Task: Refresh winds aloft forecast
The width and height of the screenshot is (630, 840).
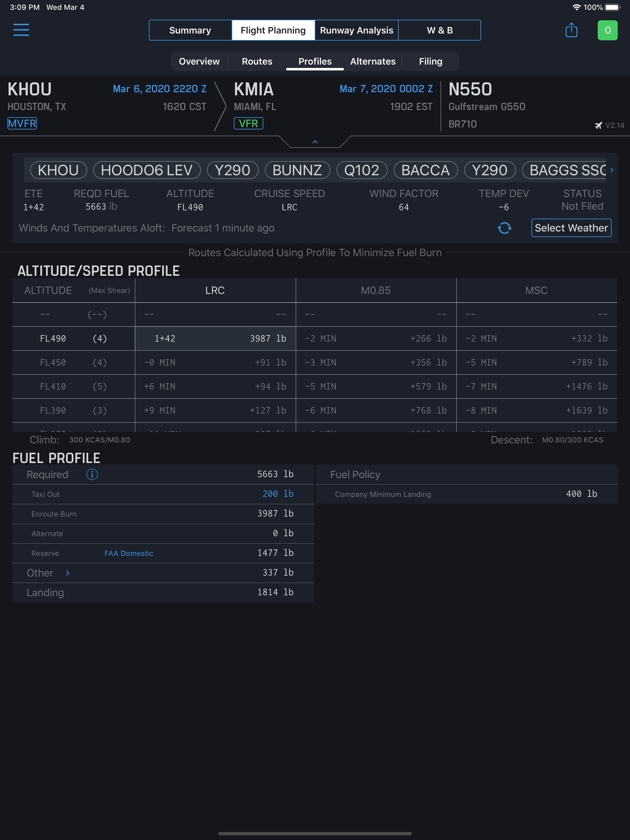Action: click(504, 228)
